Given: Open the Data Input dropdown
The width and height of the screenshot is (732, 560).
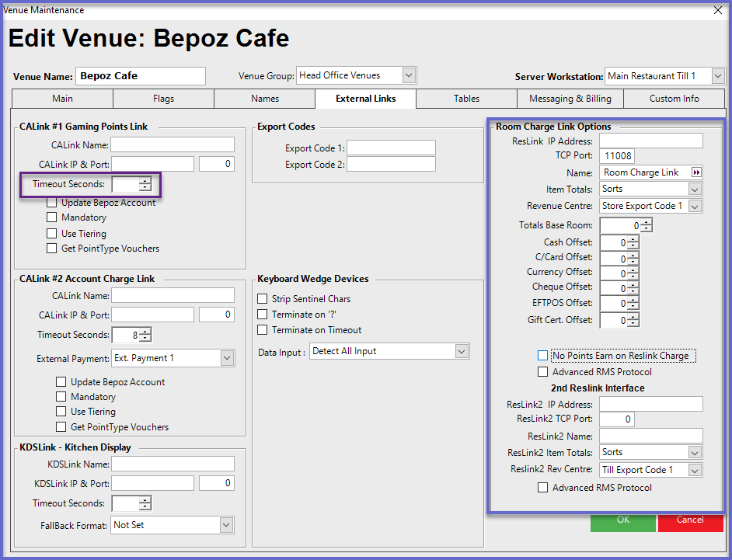Looking at the screenshot, I should 462,351.
